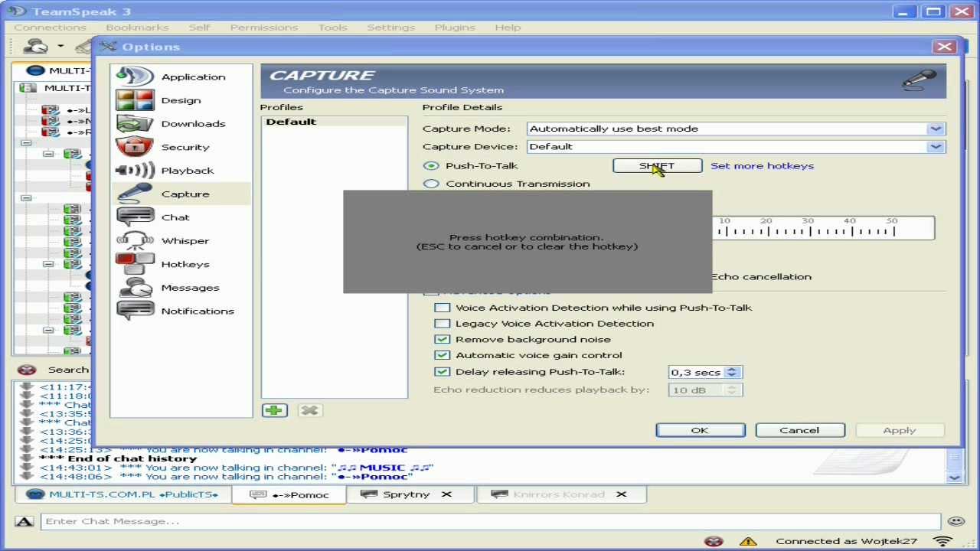Image resolution: width=980 pixels, height=551 pixels.
Task: Select the Default profile in Profiles list
Action: tap(334, 122)
